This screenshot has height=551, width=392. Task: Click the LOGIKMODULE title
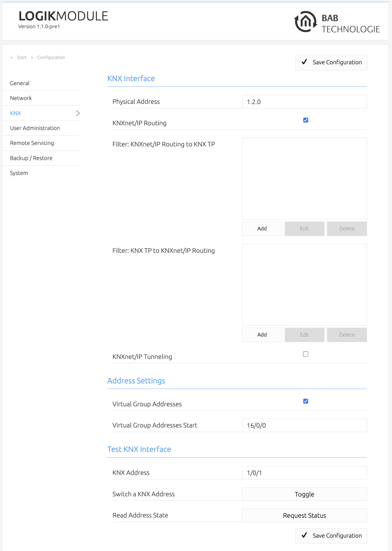63,16
